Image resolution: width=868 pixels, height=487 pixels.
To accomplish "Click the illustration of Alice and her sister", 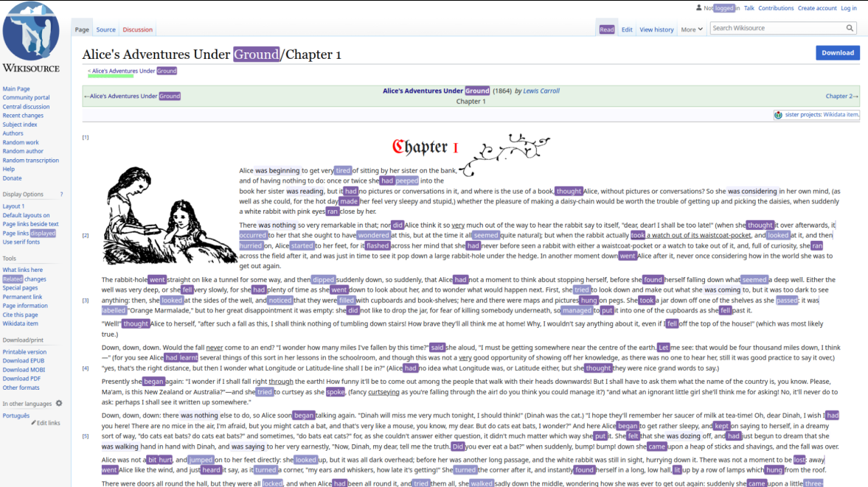I will tap(169, 215).
